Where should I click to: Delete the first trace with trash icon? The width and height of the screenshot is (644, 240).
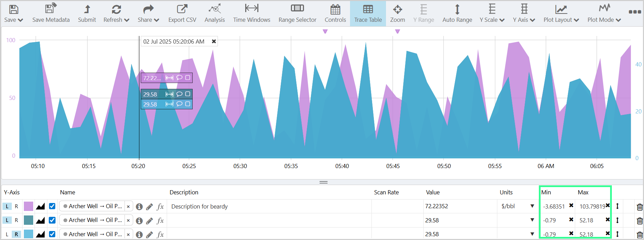(640, 207)
